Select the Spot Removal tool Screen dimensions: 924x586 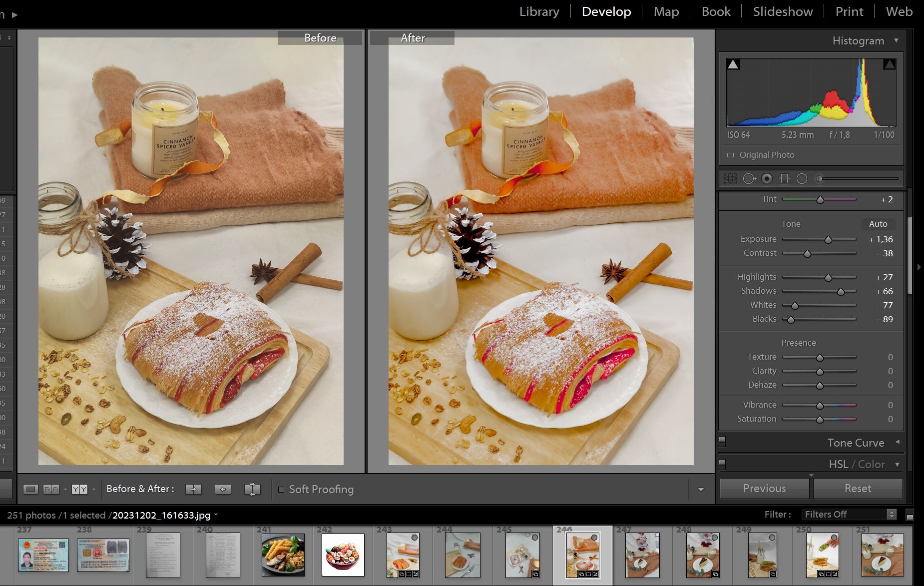click(749, 178)
